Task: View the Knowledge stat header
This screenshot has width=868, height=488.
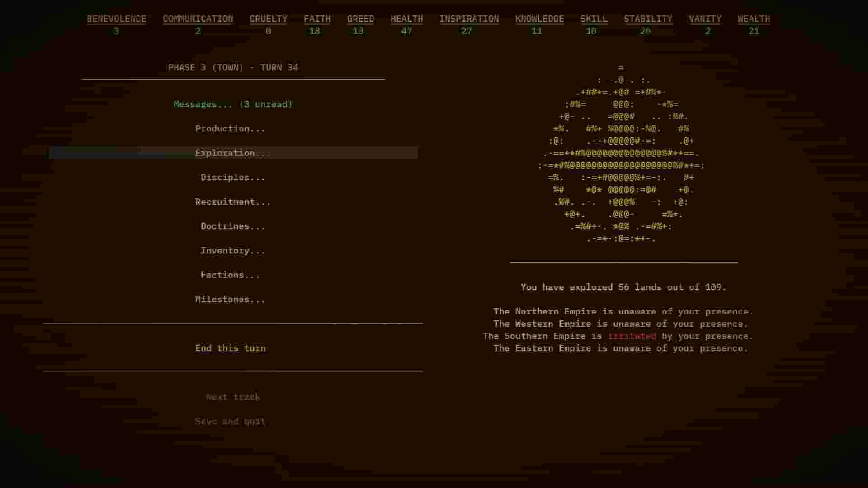Action: pyautogui.click(x=539, y=19)
